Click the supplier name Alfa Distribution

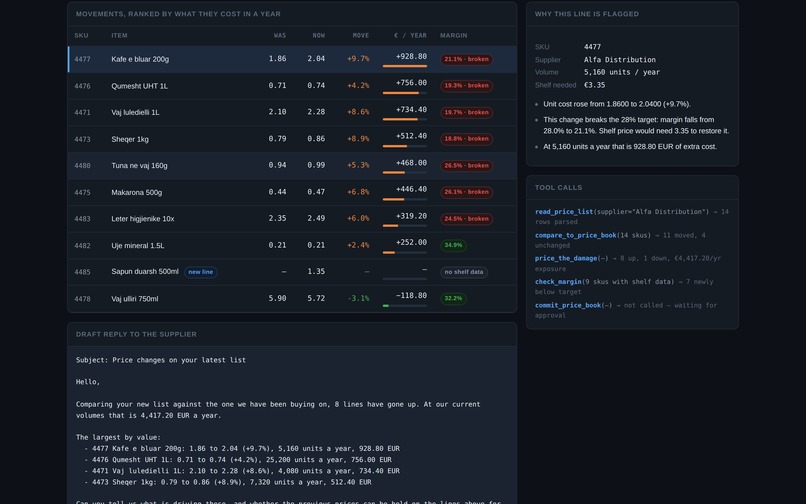[619, 60]
